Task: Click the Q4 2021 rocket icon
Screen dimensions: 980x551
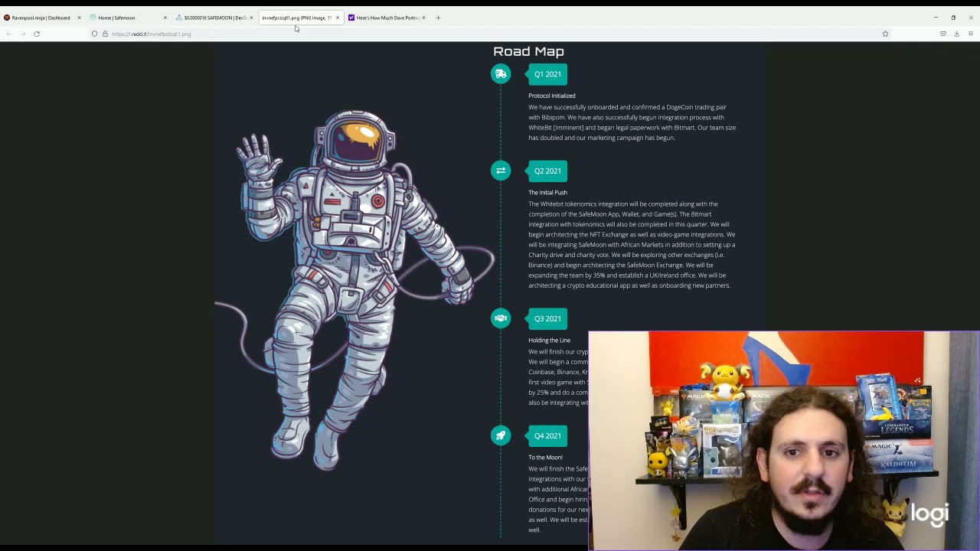Action: 501,435
